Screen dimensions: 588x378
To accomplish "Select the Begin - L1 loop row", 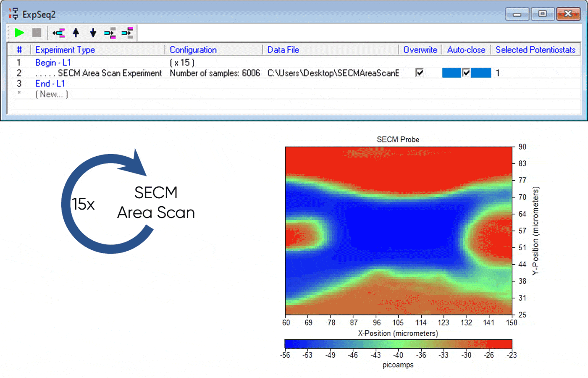I will tap(53, 63).
